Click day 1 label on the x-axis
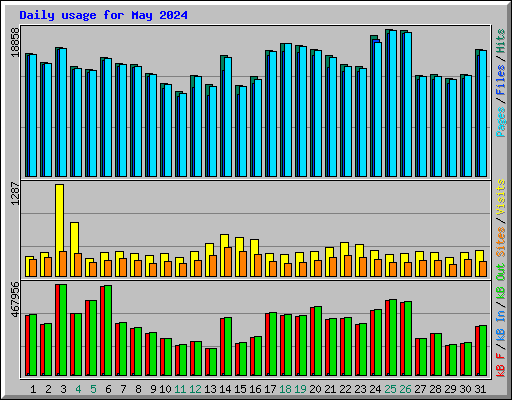 click(x=33, y=389)
